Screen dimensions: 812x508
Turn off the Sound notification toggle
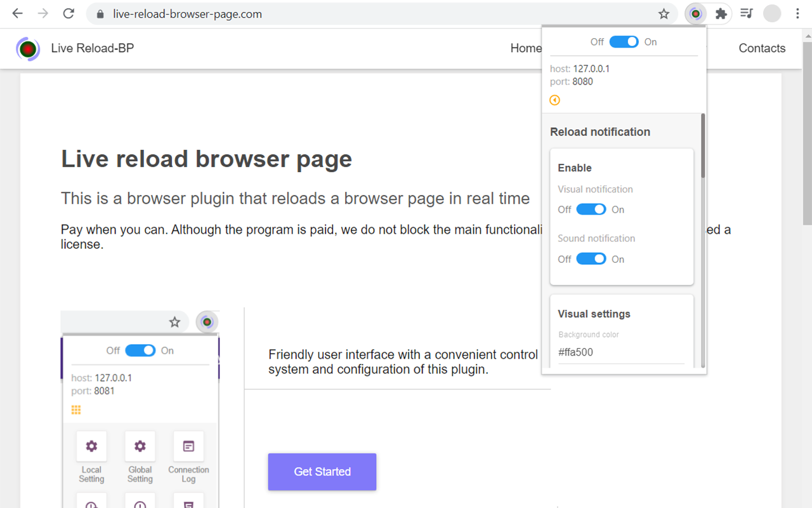[x=591, y=258]
